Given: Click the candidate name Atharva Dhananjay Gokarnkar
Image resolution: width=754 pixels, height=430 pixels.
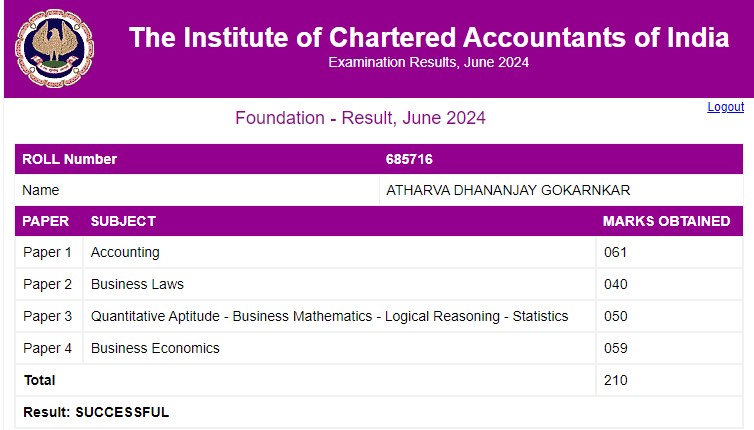Looking at the screenshot, I should coord(508,190).
